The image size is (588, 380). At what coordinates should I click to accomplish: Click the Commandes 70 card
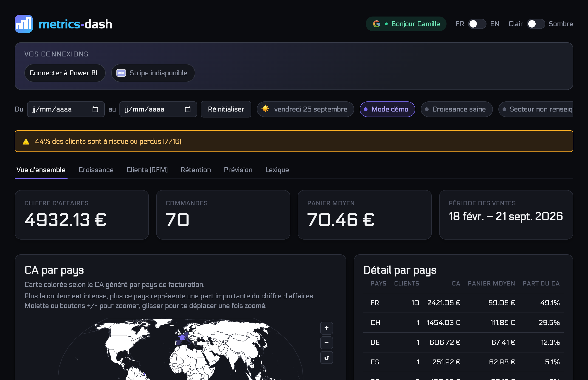click(223, 215)
